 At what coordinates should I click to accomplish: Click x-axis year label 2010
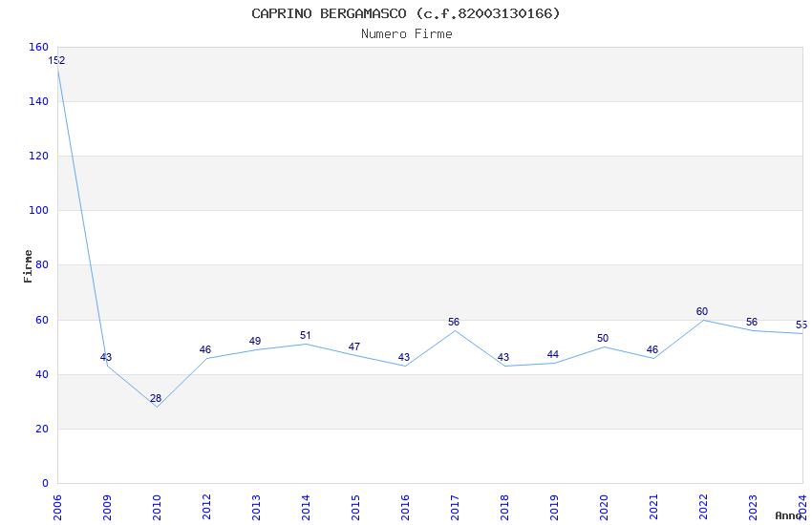pyautogui.click(x=157, y=508)
